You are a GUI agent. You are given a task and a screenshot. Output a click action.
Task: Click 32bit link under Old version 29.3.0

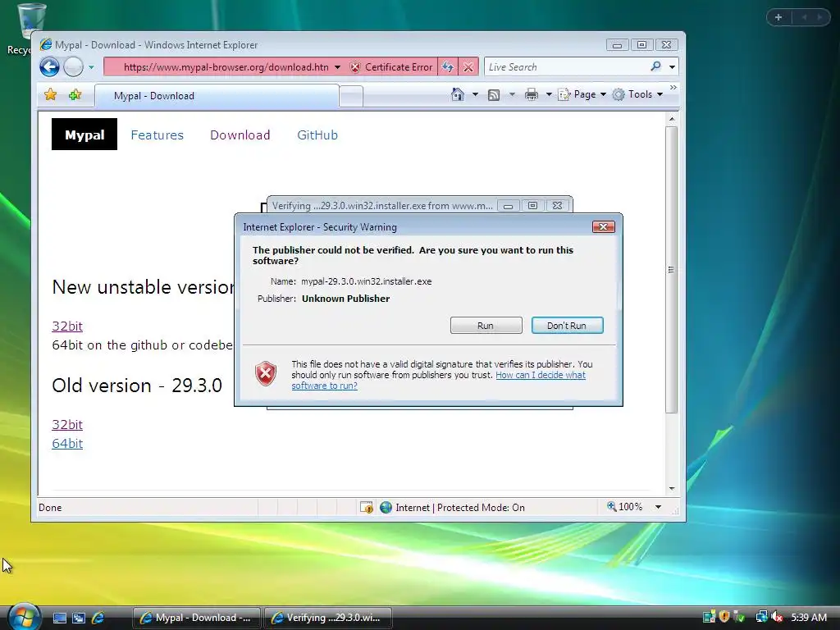[67, 424]
